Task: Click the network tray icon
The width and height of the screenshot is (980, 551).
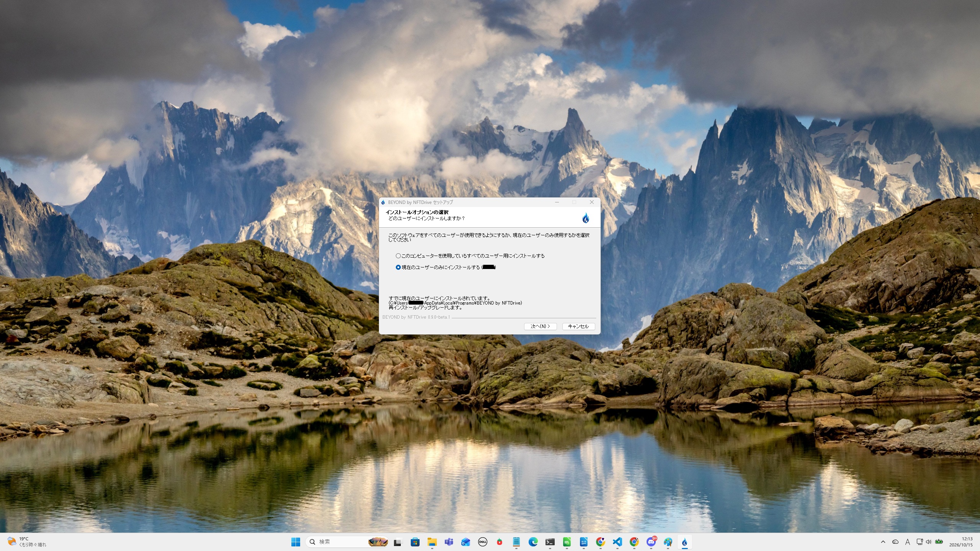Action: [920, 542]
